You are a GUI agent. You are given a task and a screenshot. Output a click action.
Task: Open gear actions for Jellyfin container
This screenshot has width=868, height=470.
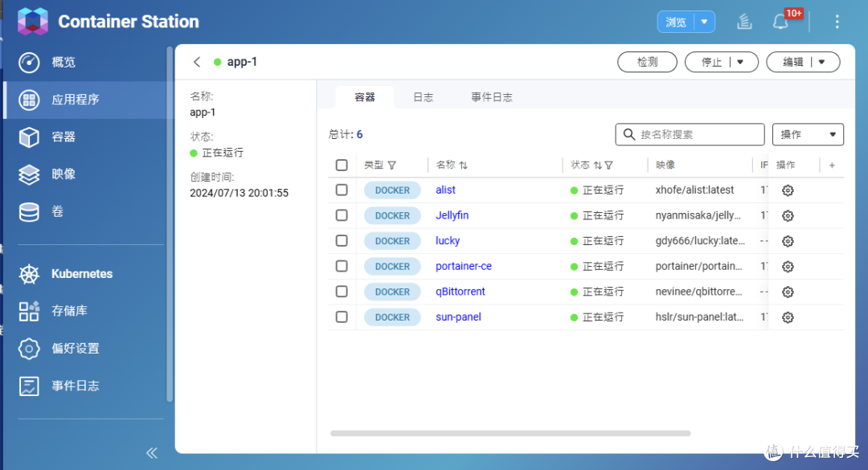788,216
